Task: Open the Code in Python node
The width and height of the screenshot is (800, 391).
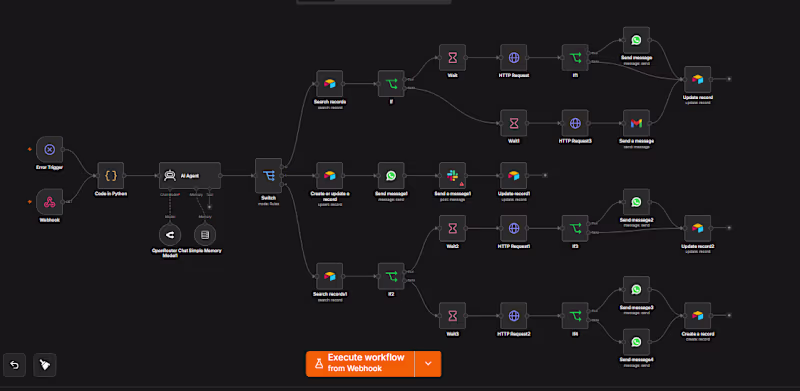Action: point(111,176)
